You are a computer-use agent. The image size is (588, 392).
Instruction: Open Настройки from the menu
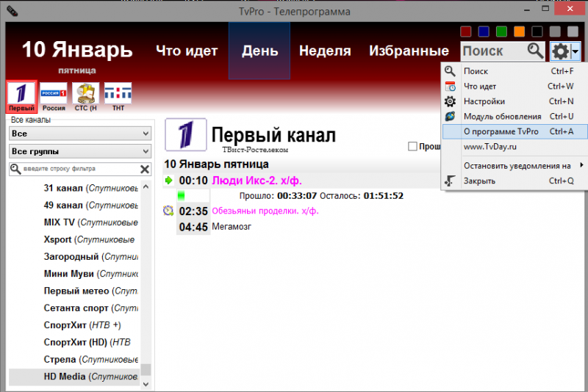514,101
